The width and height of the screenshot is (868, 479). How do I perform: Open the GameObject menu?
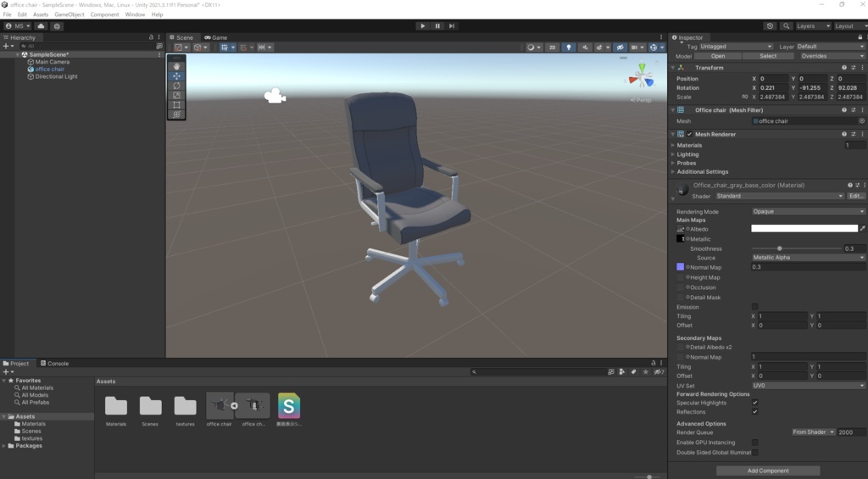[x=70, y=14]
